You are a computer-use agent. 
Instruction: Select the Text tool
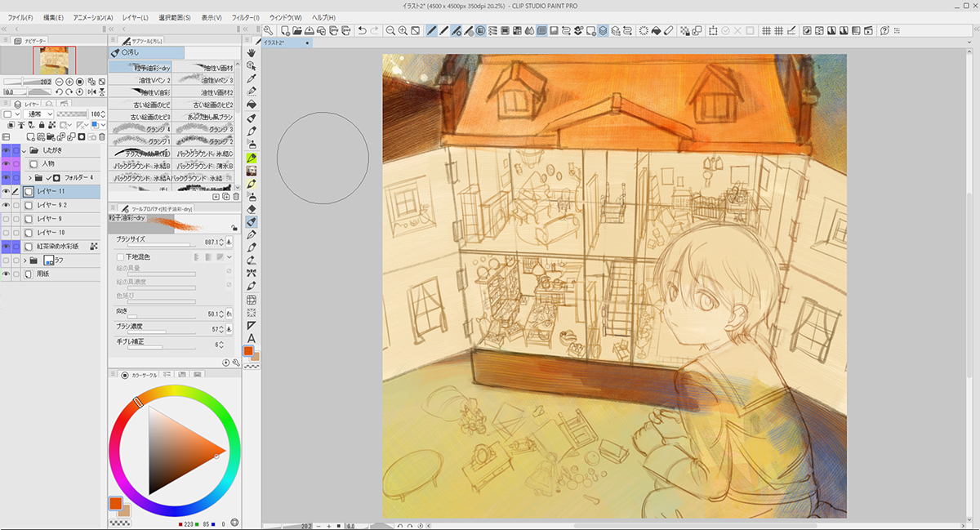(252, 338)
